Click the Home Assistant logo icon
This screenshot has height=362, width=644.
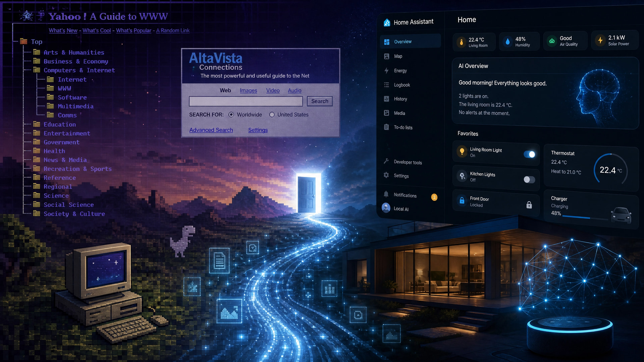(x=387, y=22)
